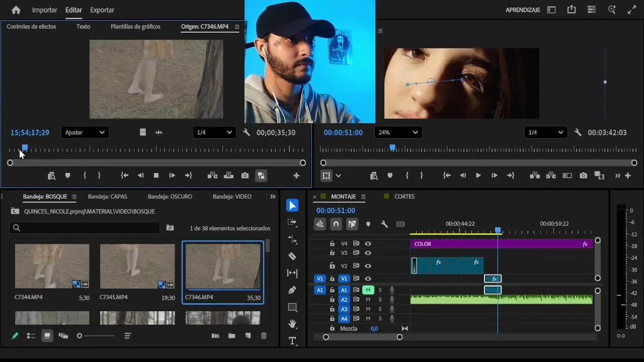Screen dimensions: 644x362
Task: Select the C7344.MP4 clip thumbnail
Action: 52,266
